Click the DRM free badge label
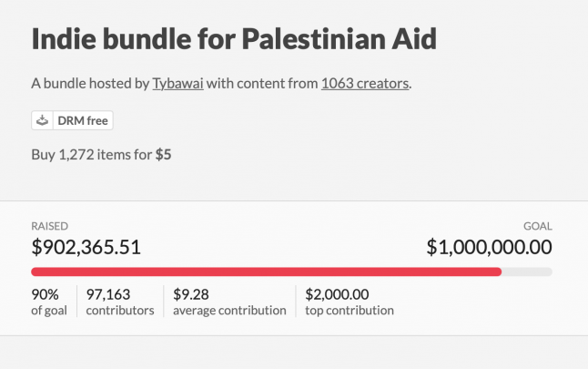The image size is (588, 369). [x=81, y=120]
